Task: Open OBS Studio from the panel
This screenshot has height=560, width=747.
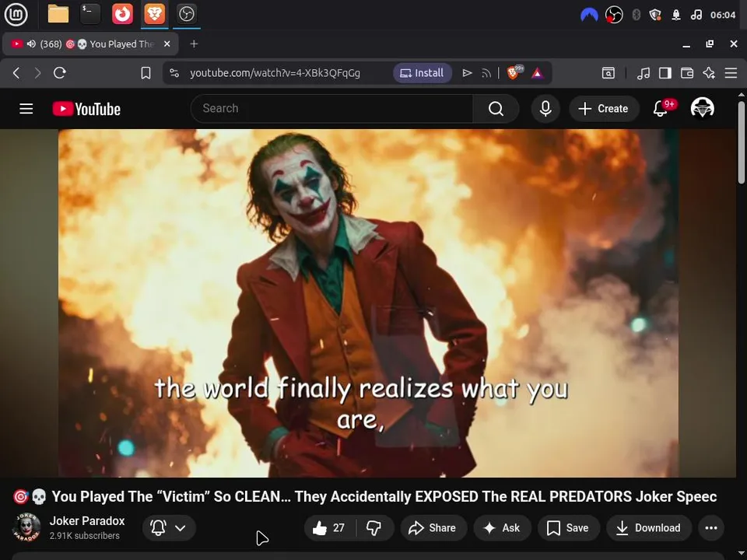Action: coord(186,14)
